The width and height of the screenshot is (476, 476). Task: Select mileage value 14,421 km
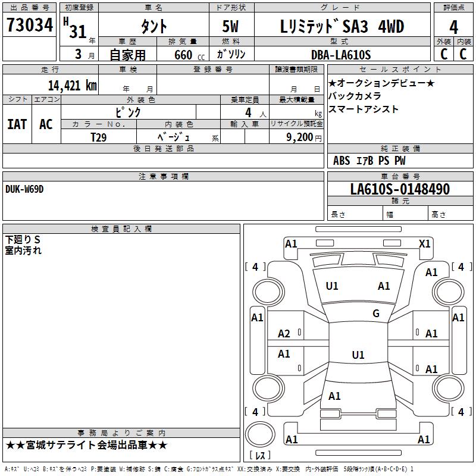point(72,86)
